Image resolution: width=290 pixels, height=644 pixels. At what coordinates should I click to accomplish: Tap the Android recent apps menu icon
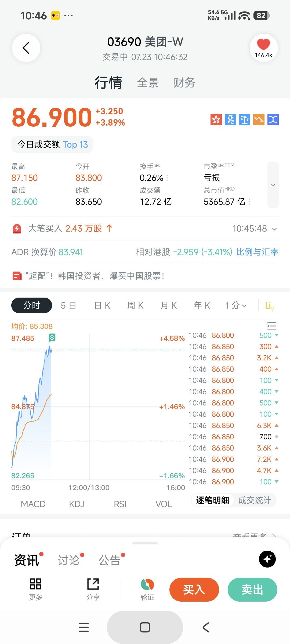coord(84,627)
